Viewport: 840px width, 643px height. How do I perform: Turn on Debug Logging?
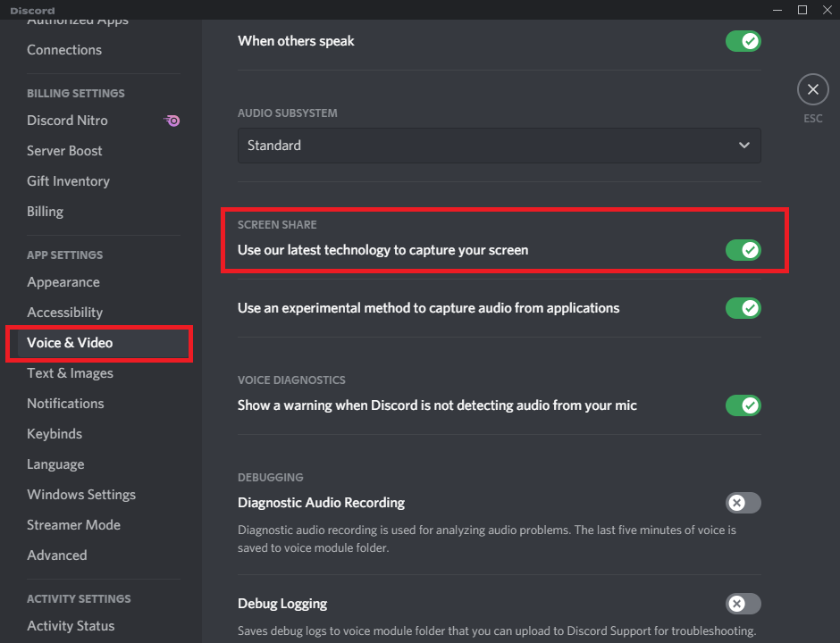click(x=743, y=604)
